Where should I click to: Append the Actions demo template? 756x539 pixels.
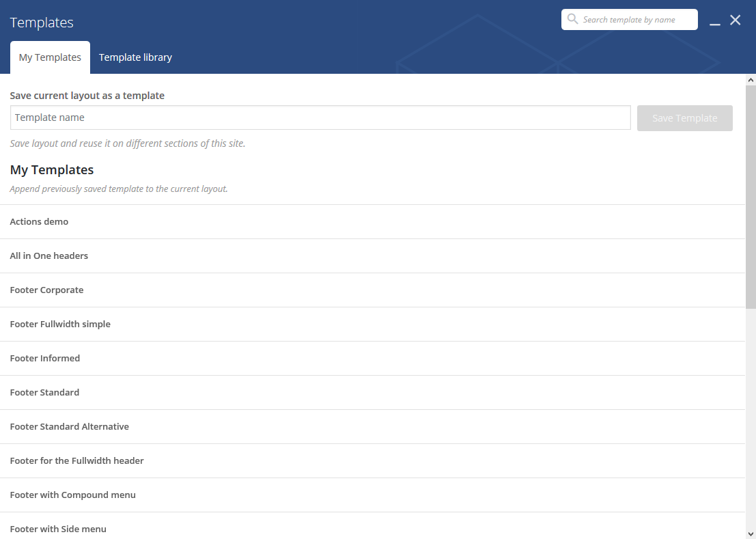click(372, 222)
